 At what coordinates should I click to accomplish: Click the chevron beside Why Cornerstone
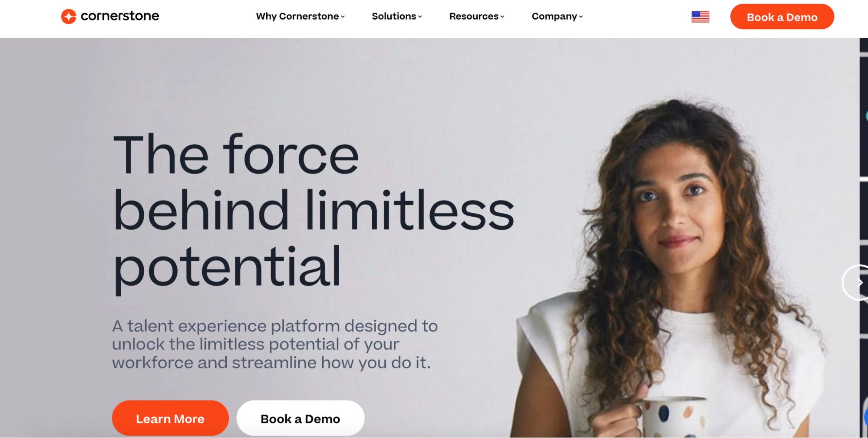(343, 17)
